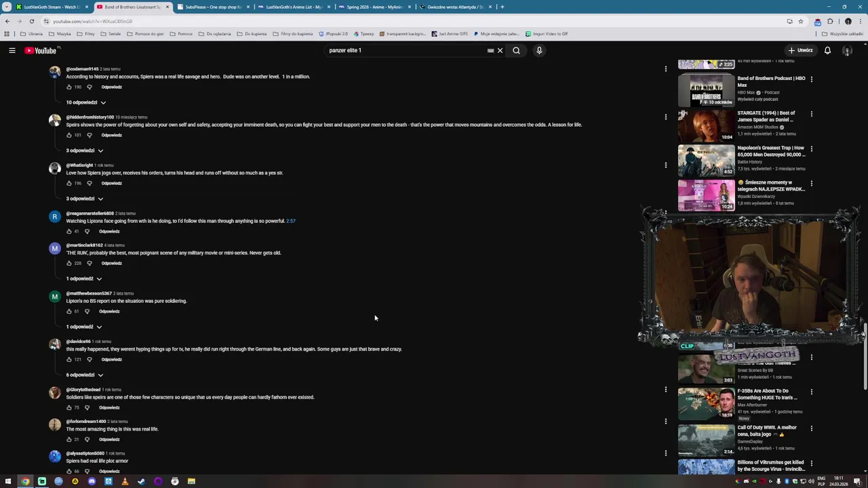Dislike the comment by @Whatisright
This screenshot has width=868, height=488.
[x=89, y=183]
